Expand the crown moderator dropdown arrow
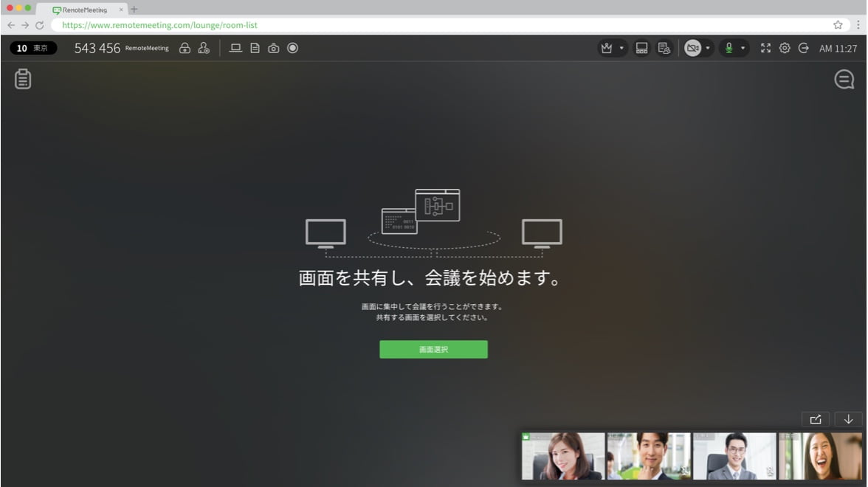The image size is (868, 487). tap(621, 48)
